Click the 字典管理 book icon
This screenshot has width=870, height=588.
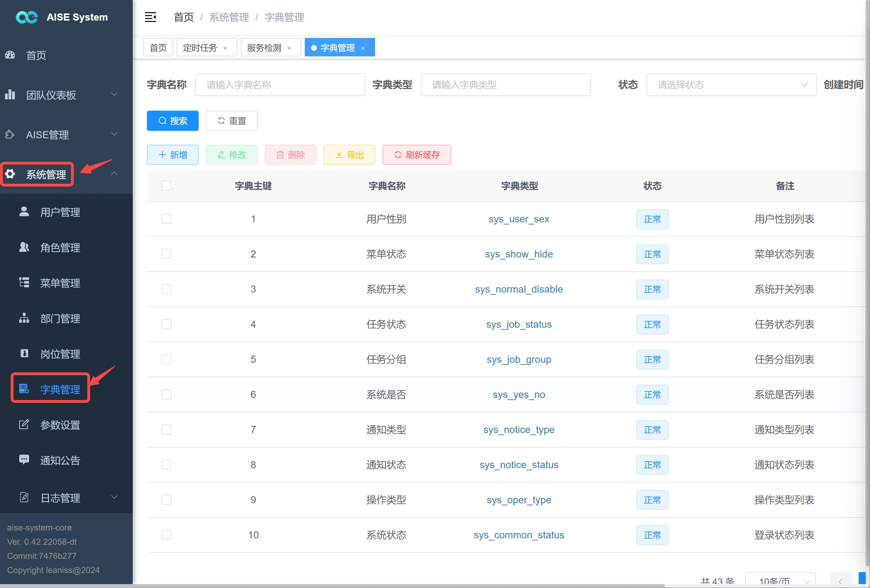click(x=24, y=389)
